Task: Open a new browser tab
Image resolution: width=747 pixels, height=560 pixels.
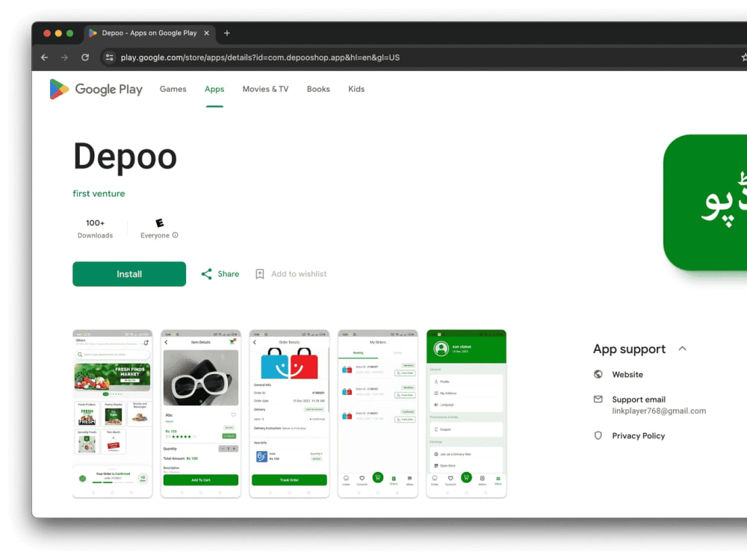Action: click(x=227, y=33)
